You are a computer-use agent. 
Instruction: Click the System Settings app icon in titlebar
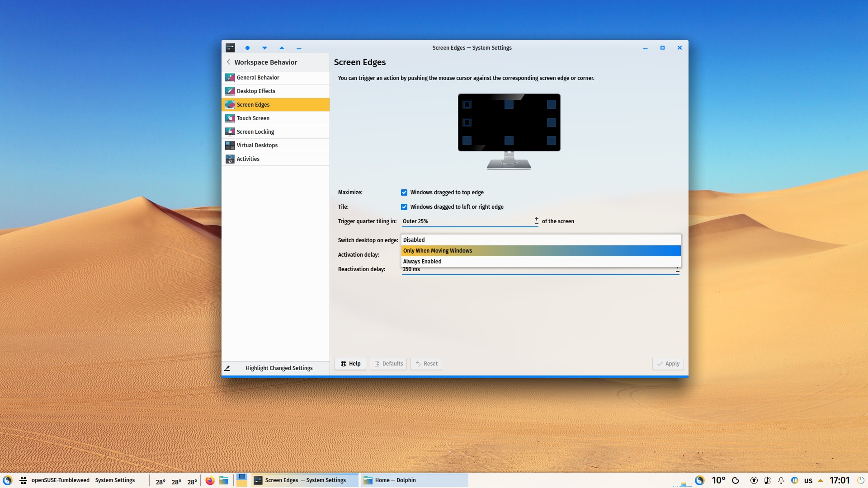230,47
